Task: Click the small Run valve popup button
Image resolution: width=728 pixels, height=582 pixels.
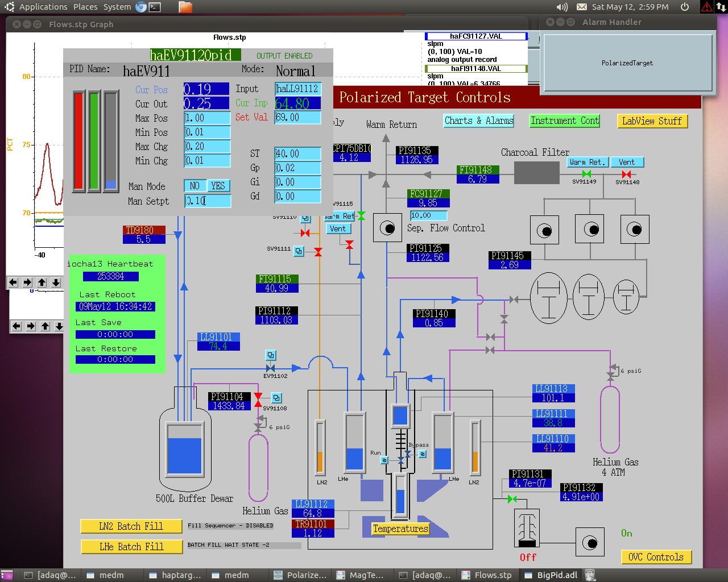Action: 384,460
